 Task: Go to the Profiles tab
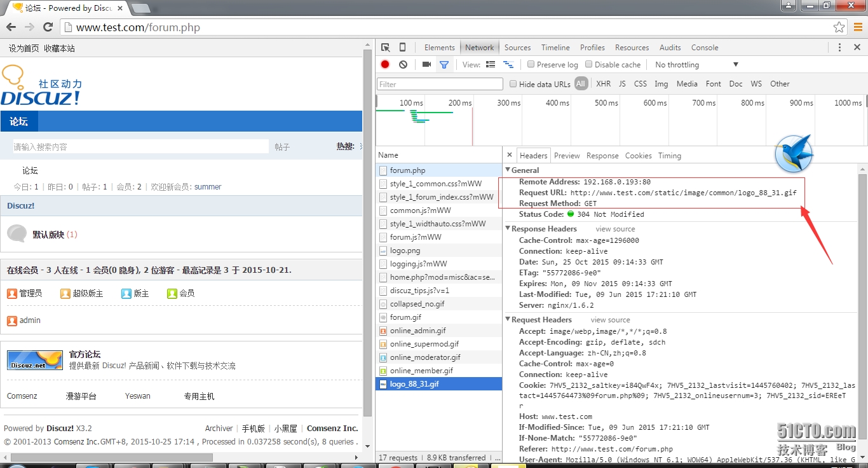(x=592, y=48)
